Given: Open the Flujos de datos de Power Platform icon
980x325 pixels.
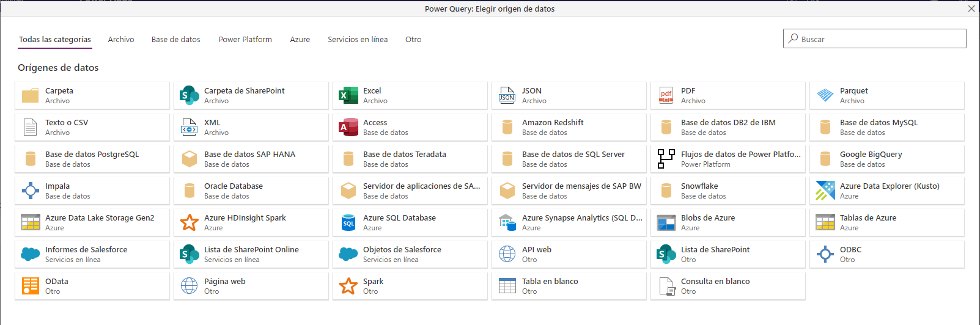Looking at the screenshot, I should click(666, 159).
